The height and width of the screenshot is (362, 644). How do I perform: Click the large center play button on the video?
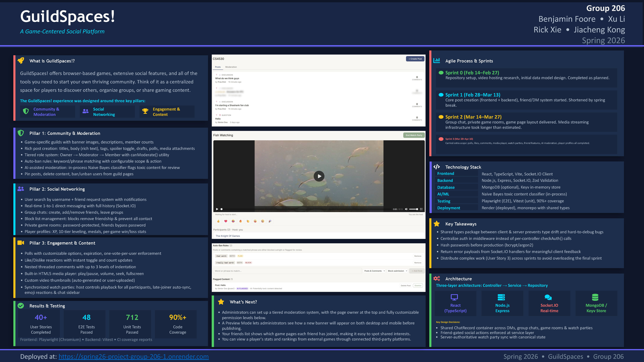coord(319,176)
